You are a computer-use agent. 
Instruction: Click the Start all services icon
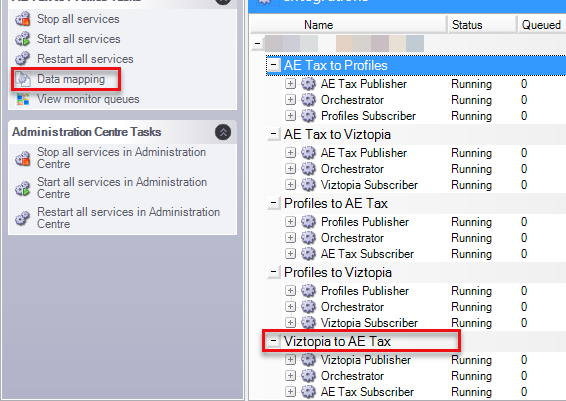22,39
